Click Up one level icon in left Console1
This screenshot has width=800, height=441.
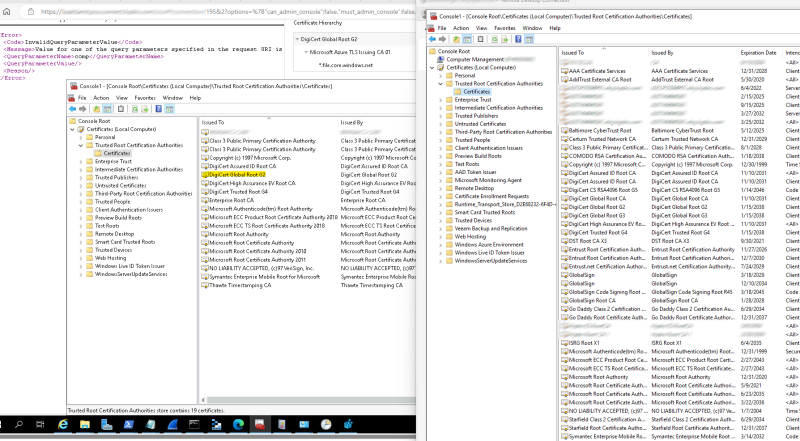pyautogui.click(x=96, y=109)
